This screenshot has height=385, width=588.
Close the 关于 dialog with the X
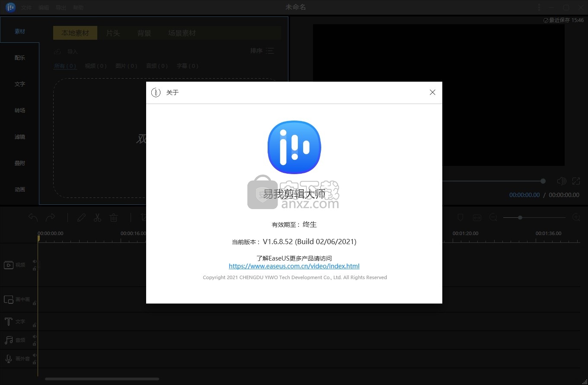pyautogui.click(x=432, y=92)
